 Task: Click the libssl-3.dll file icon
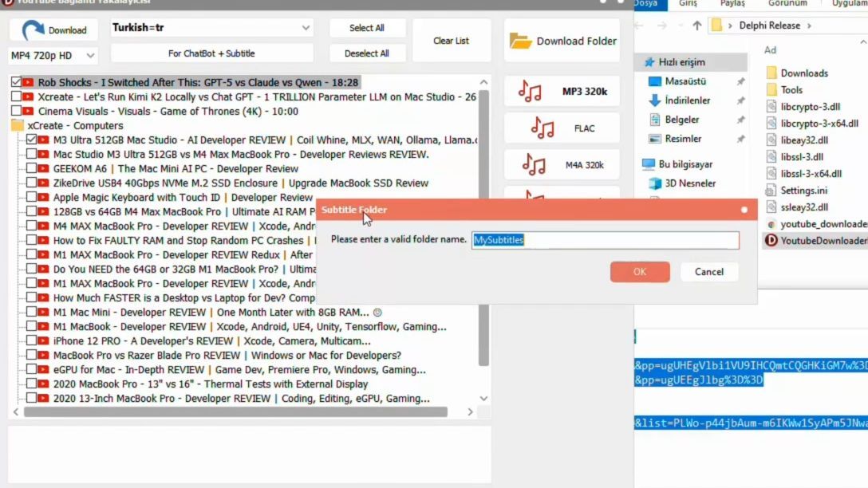coord(771,156)
